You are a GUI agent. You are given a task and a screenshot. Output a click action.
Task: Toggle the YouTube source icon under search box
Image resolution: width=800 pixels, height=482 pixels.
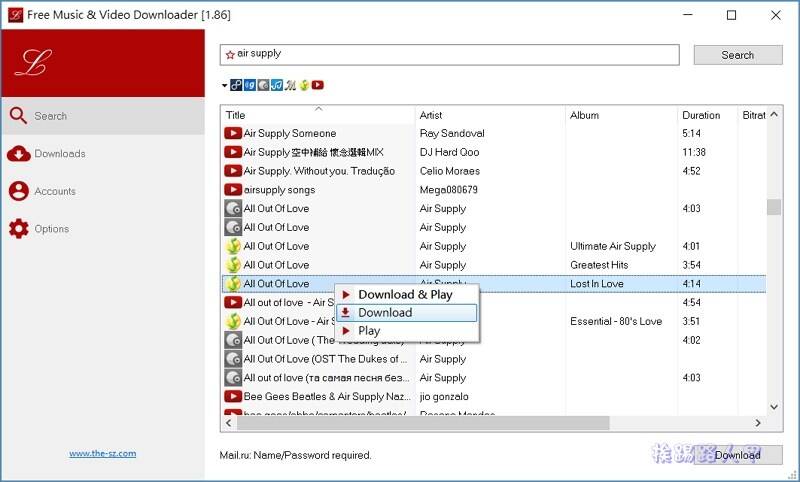[317, 85]
